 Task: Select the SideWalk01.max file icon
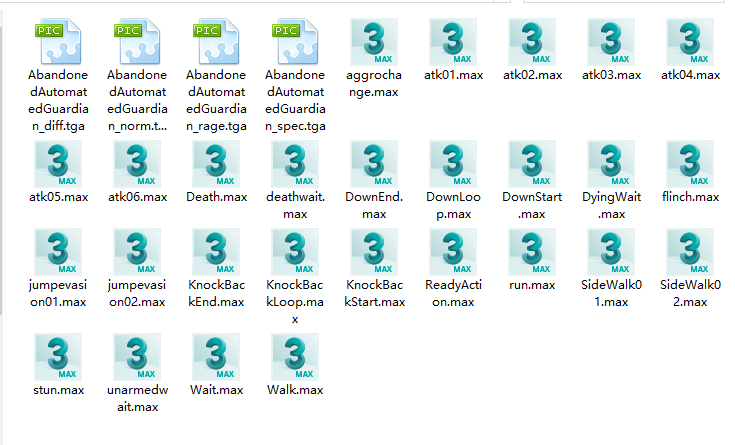tap(611, 252)
